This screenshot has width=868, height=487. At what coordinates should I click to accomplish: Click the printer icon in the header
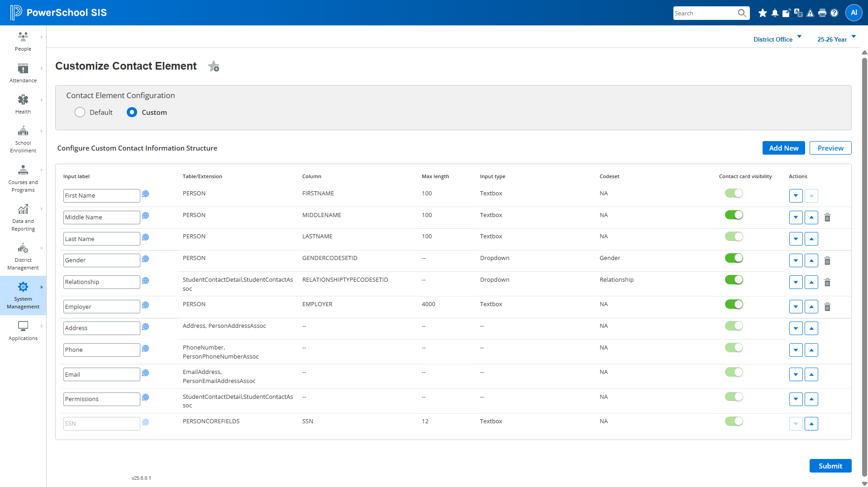point(822,13)
